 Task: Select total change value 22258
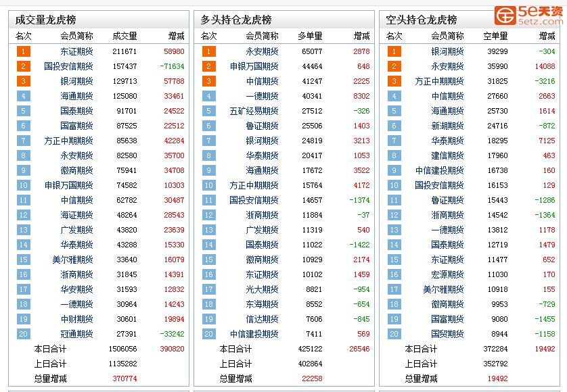312,378
